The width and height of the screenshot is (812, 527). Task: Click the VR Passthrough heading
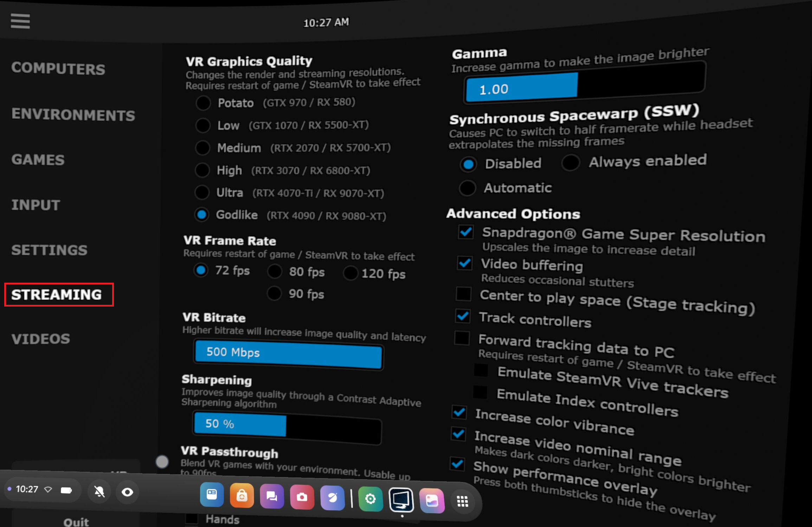coord(230,452)
